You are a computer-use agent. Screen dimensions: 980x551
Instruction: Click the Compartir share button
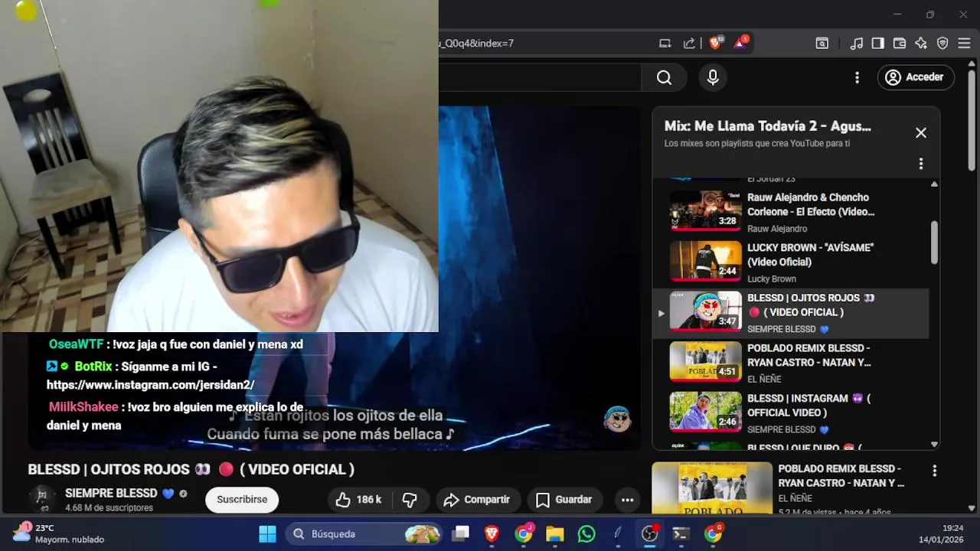(x=476, y=500)
